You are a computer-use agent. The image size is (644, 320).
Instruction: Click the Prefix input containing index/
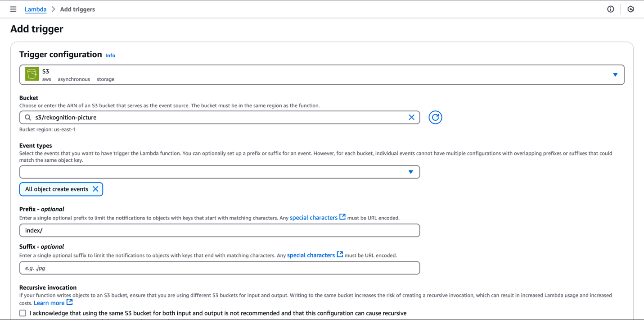(220, 230)
